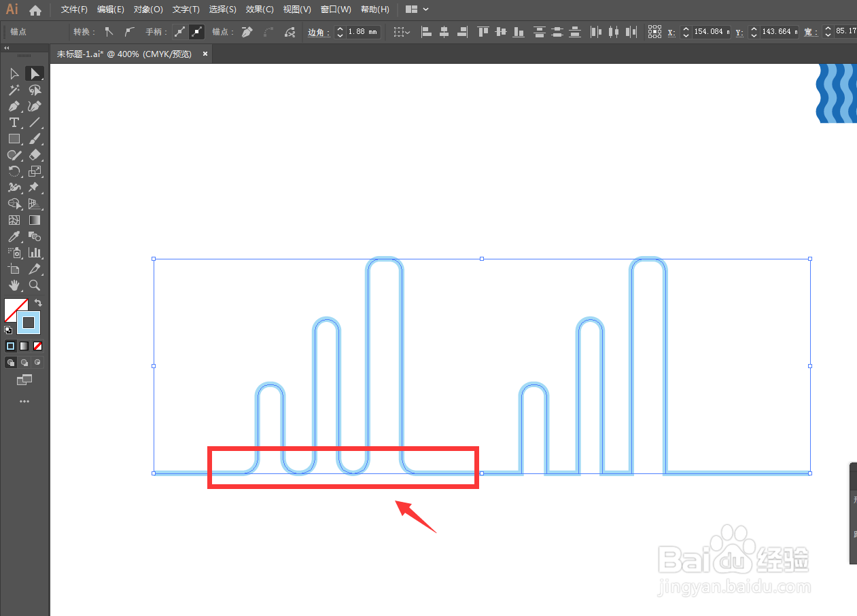The height and width of the screenshot is (616, 857).
Task: Open the 对象(O) menu
Action: pos(148,10)
